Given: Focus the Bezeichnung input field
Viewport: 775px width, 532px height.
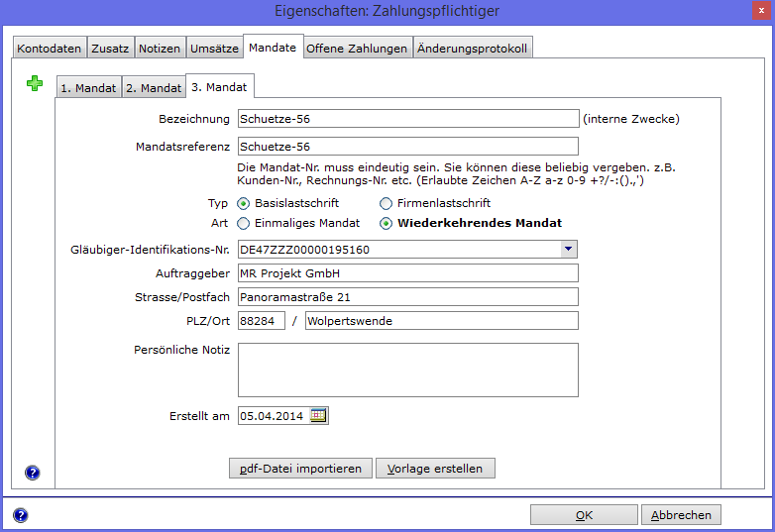Looking at the screenshot, I should click(x=408, y=119).
